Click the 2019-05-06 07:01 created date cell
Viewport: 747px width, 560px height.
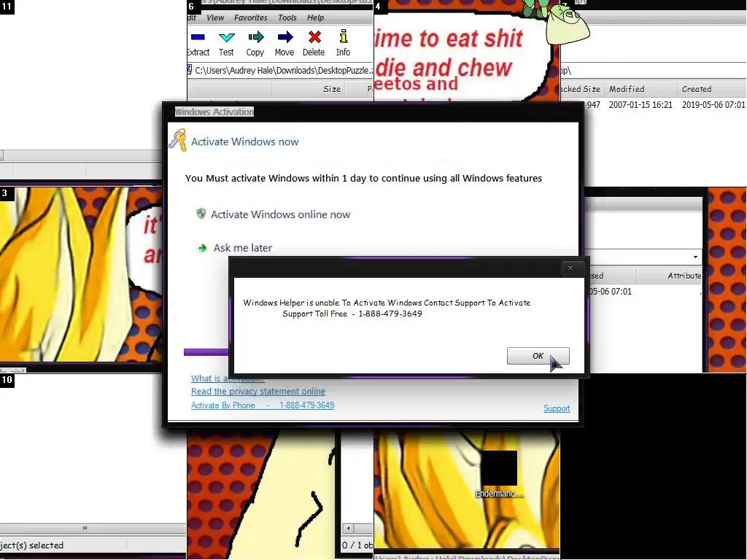click(x=713, y=105)
